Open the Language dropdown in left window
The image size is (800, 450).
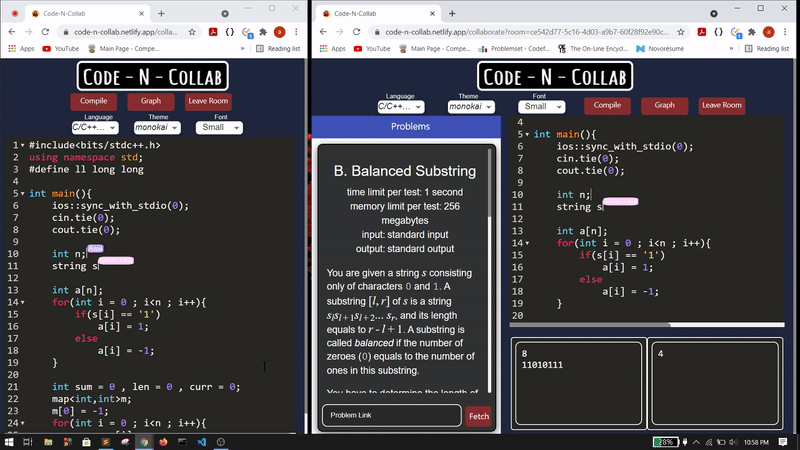pyautogui.click(x=95, y=127)
